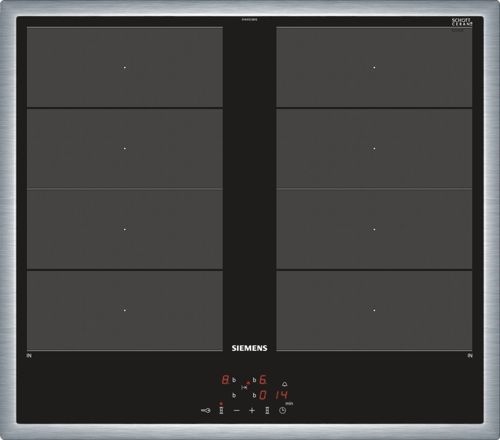Image resolution: width=500 pixels, height=440 pixels.
Task: Click the SIEMENS logo
Action: pos(249,348)
